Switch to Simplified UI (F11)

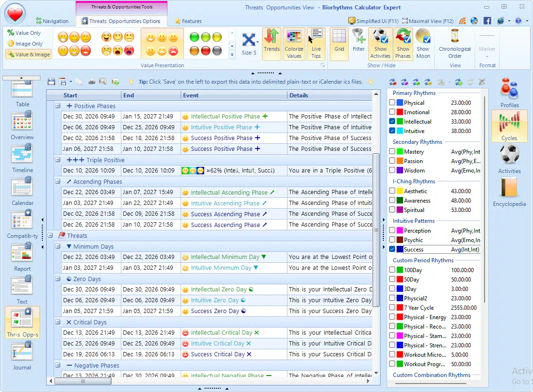[x=374, y=21]
